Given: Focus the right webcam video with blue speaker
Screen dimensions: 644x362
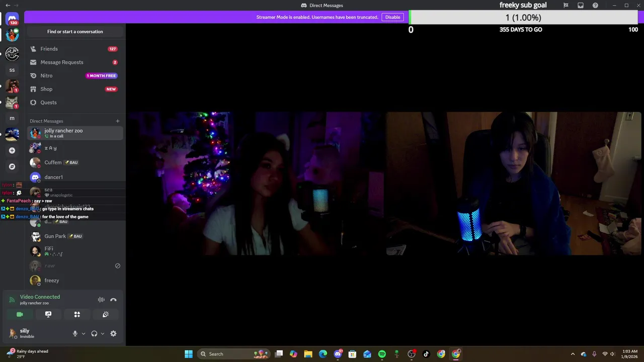Looking at the screenshot, I should pyautogui.click(x=514, y=184).
